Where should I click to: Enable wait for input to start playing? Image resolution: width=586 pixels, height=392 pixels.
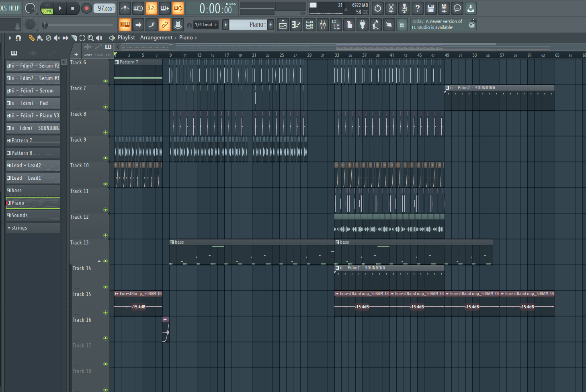tap(138, 8)
